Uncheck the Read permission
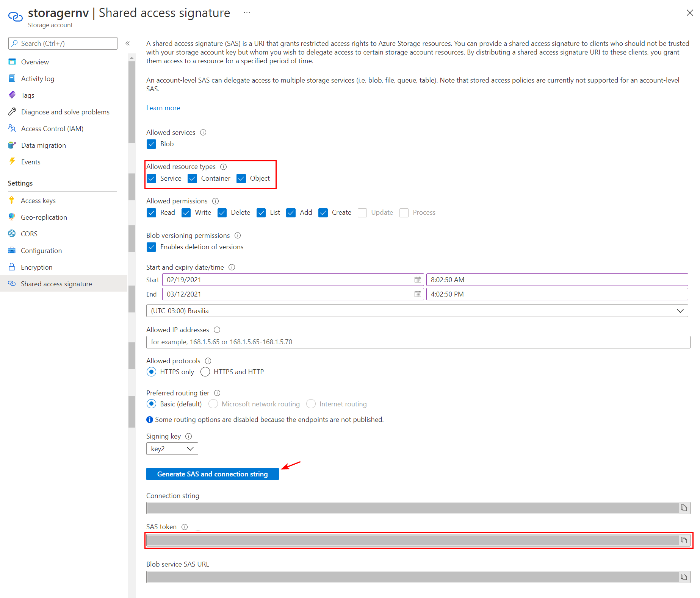This screenshot has height=598, width=700. tap(151, 212)
